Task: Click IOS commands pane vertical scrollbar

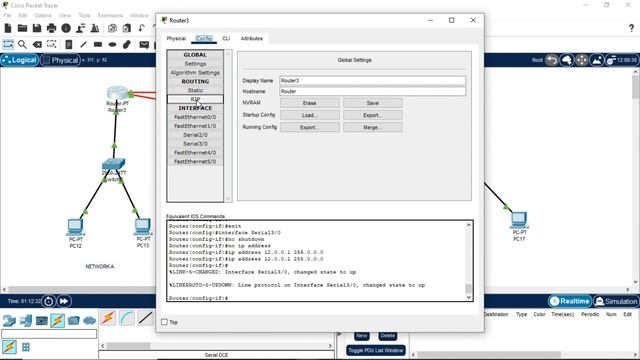Action: [x=469, y=261]
